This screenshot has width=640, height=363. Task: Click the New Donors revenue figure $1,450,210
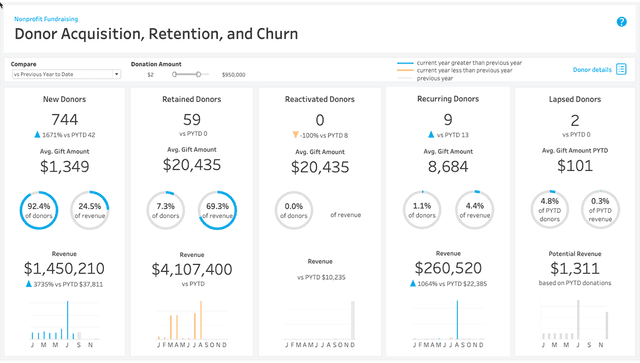coord(64,269)
